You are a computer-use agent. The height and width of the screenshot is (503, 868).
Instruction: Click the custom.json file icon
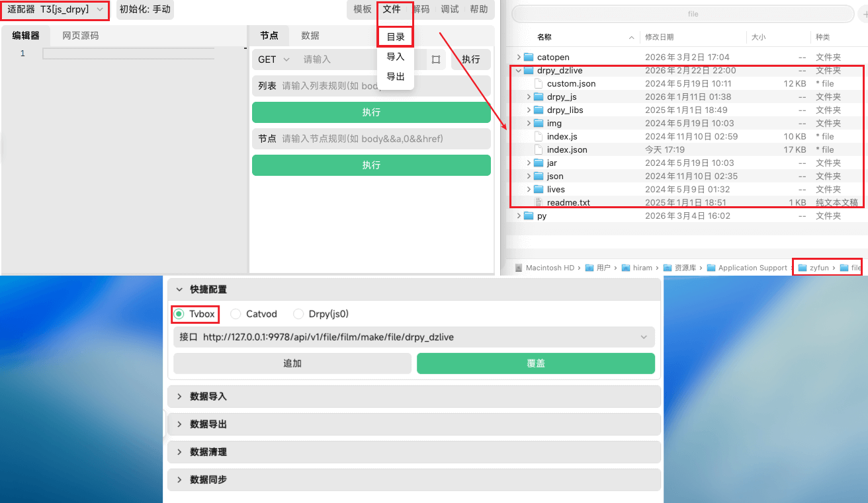point(538,83)
